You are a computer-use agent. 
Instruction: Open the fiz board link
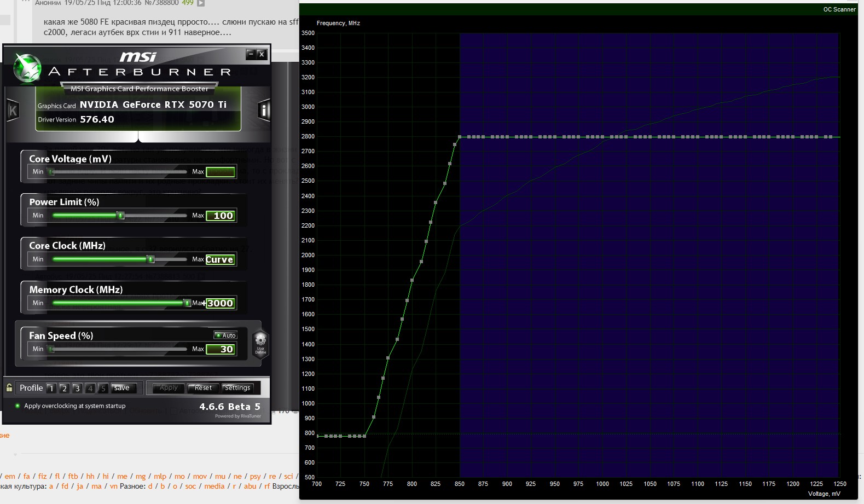pyautogui.click(x=43, y=477)
